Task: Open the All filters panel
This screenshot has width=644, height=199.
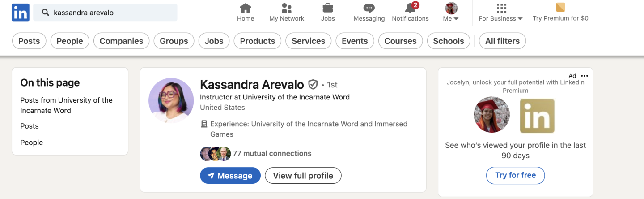Action: point(503,41)
